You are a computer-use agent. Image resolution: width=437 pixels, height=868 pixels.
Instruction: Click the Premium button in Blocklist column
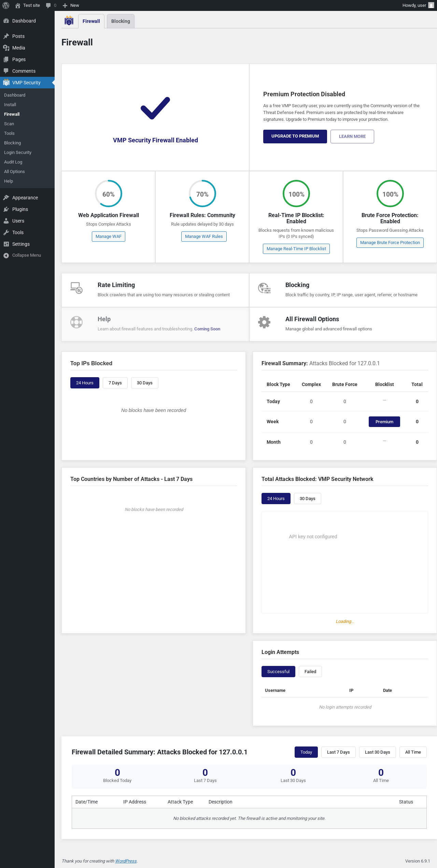384,422
